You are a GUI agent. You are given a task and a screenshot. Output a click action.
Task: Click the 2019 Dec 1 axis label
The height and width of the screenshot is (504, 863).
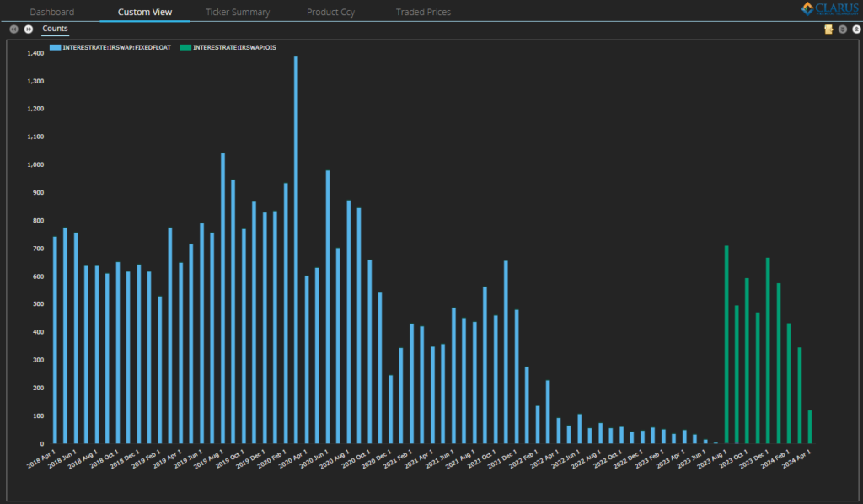point(251,458)
